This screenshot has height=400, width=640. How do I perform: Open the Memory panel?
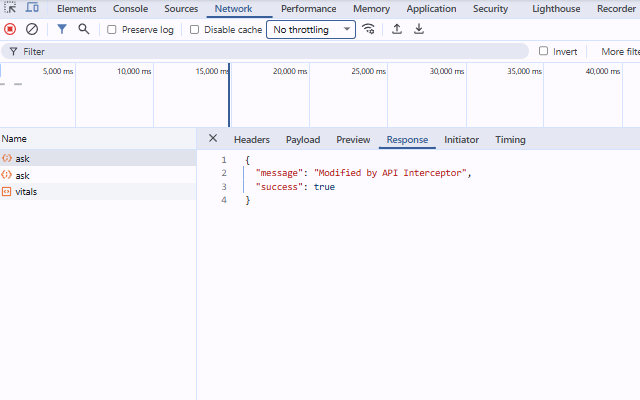click(371, 9)
